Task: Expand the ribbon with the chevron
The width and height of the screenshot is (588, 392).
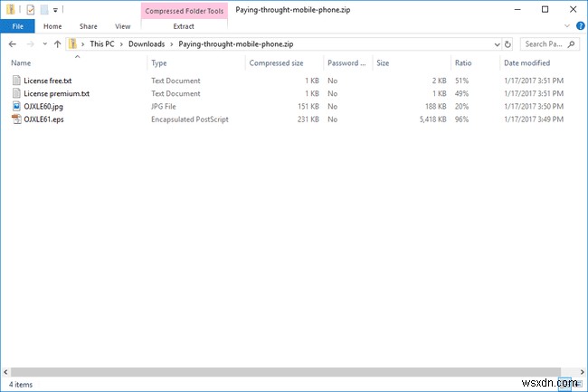Action: point(567,25)
